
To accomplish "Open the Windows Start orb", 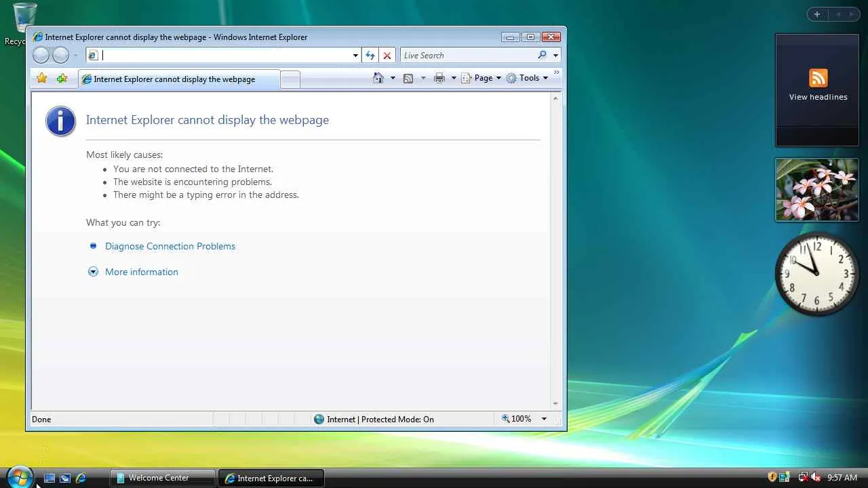I will click(x=19, y=476).
